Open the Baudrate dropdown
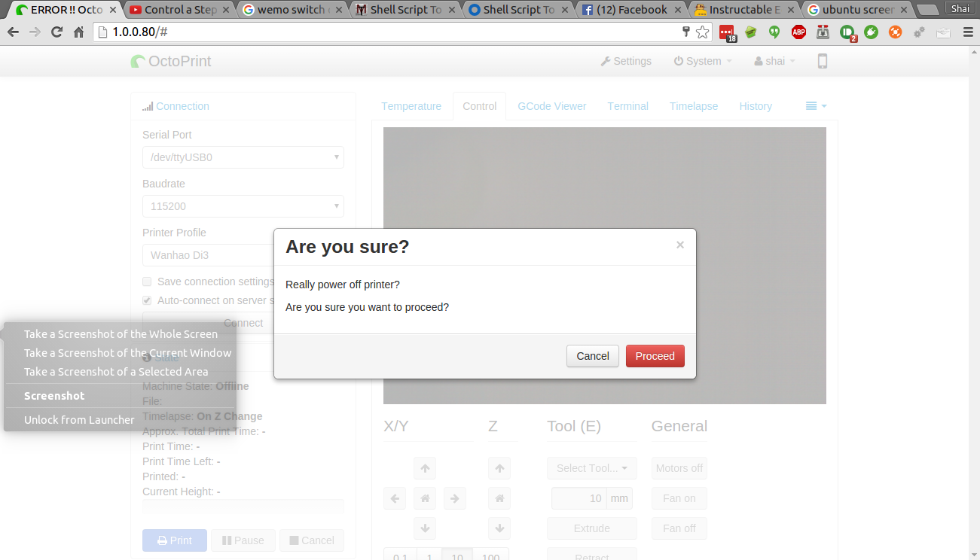Viewport: 980px width, 560px height. click(243, 206)
